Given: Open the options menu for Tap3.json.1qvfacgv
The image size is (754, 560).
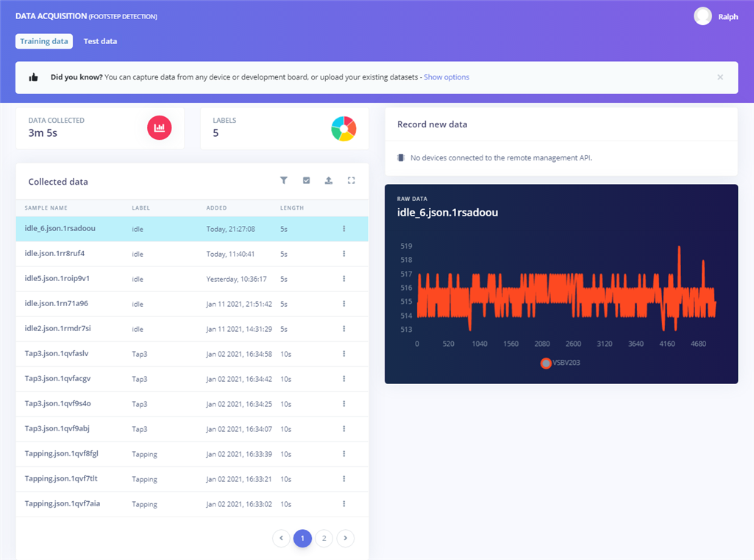Looking at the screenshot, I should pos(344,379).
